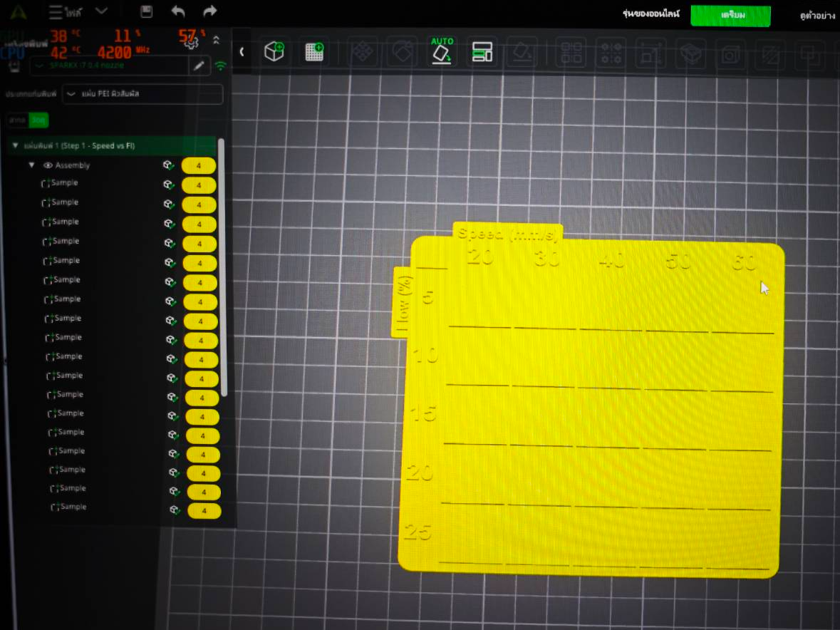Click the green Wi-Fi connection icon
840x630 pixels.
coord(220,66)
